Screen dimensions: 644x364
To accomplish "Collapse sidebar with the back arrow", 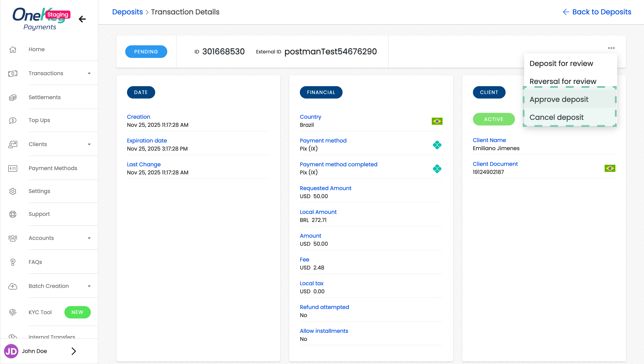I will [82, 19].
